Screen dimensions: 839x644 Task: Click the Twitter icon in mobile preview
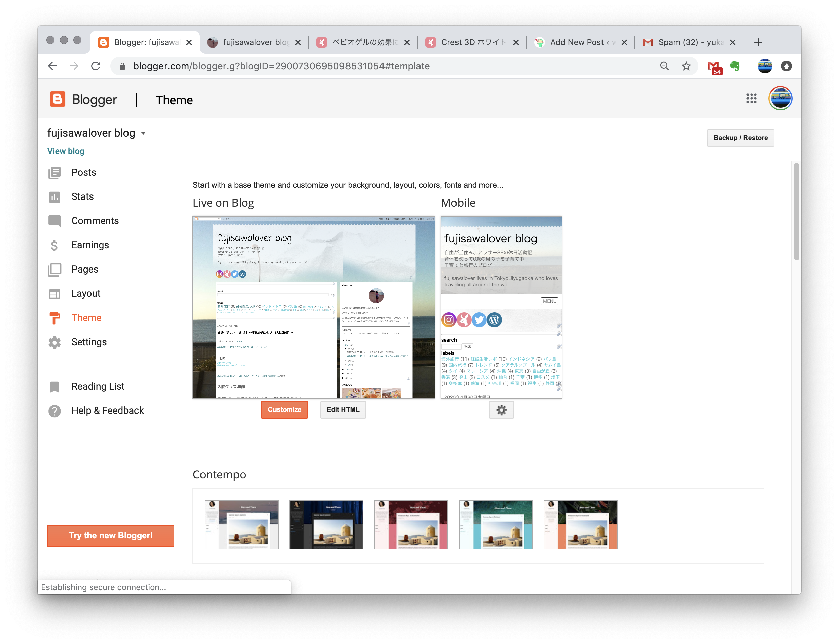pyautogui.click(x=479, y=320)
